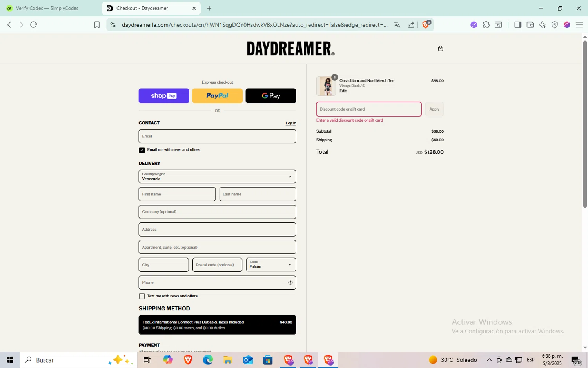This screenshot has width=588, height=368.
Task: Click the Oasis tee product thumbnail
Action: pyautogui.click(x=326, y=86)
